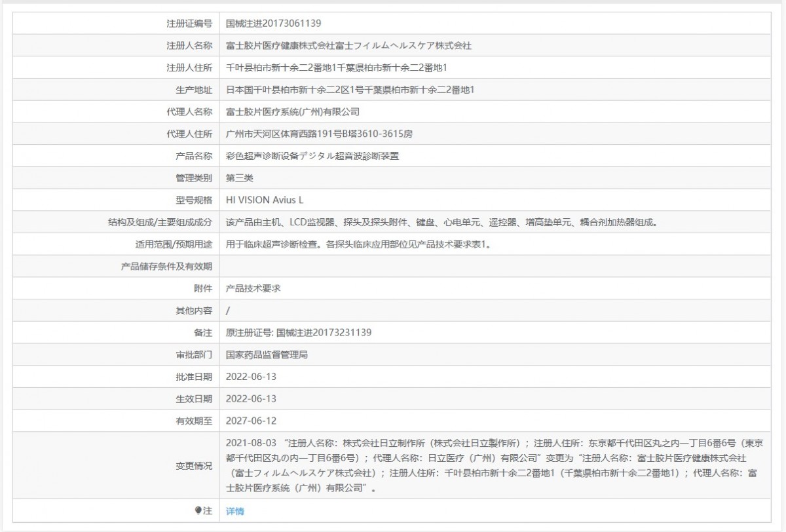Click the 产品名称 label
This screenshot has height=532, width=786.
click(x=194, y=156)
